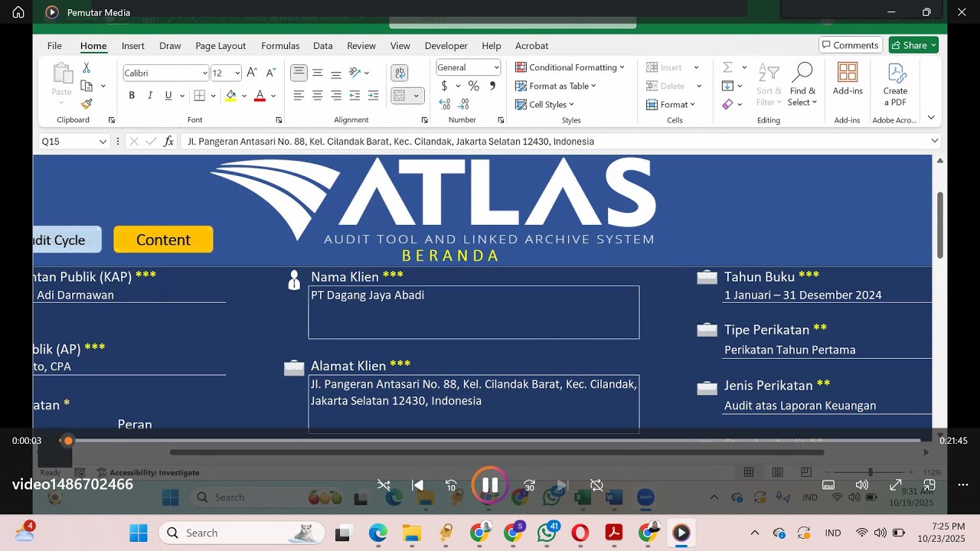Open the File menu tab
The width and height of the screenshot is (980, 551).
coord(54,46)
